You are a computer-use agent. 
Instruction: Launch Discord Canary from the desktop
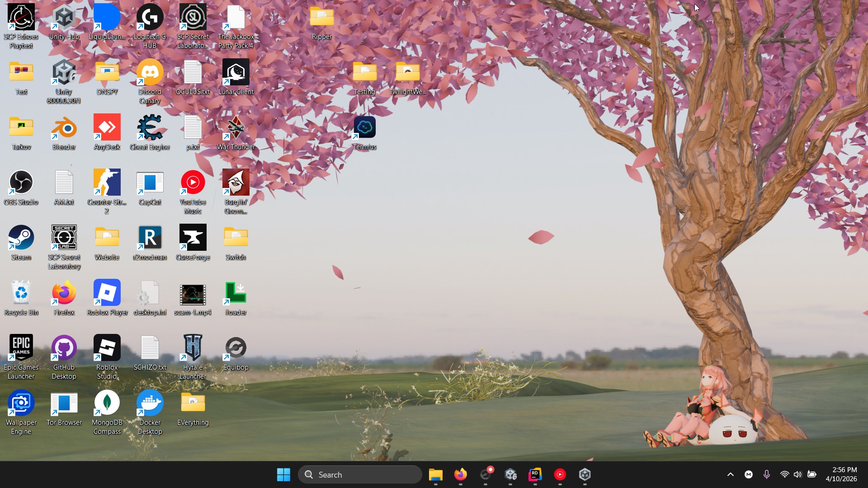(150, 81)
